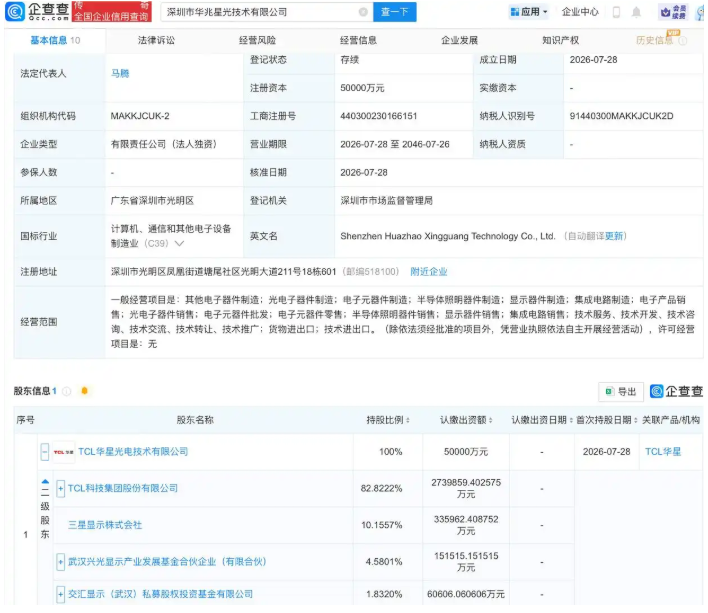This screenshot has width=708, height=613.
Task: Switch to 经营风险 tab
Action: tap(257, 41)
